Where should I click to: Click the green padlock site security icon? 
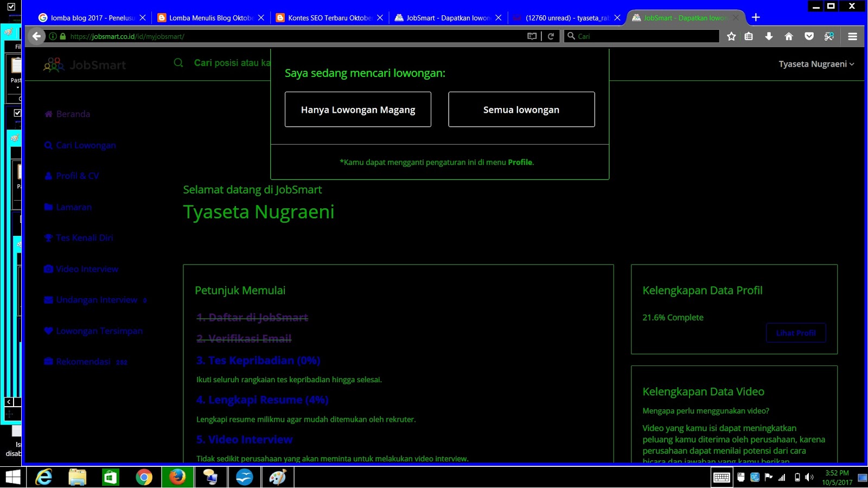pyautogui.click(x=63, y=36)
